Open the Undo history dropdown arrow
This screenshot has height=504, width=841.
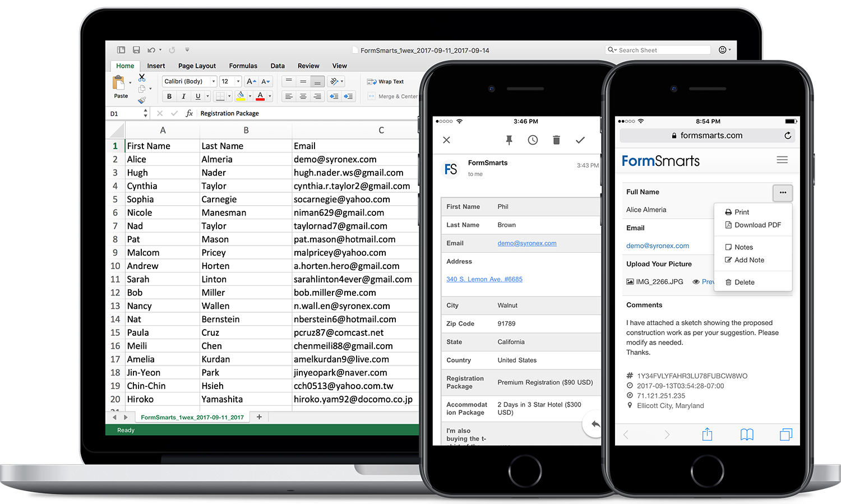click(x=160, y=50)
